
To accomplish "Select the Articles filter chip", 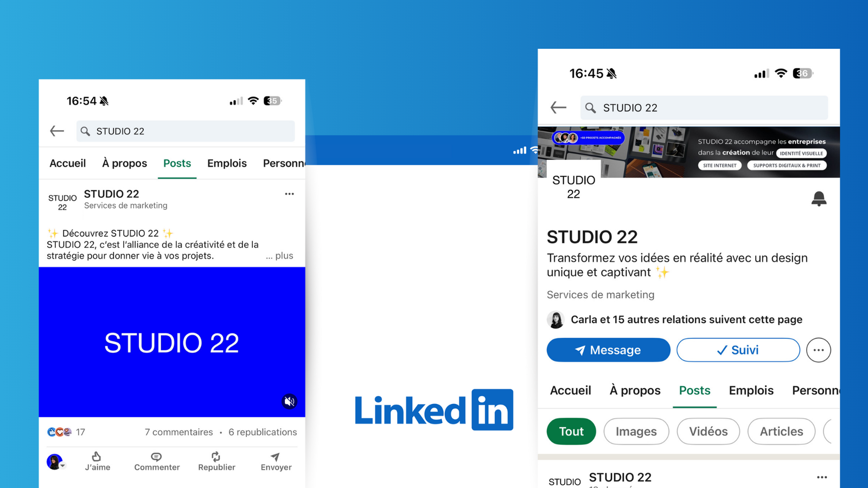I will 781,431.
